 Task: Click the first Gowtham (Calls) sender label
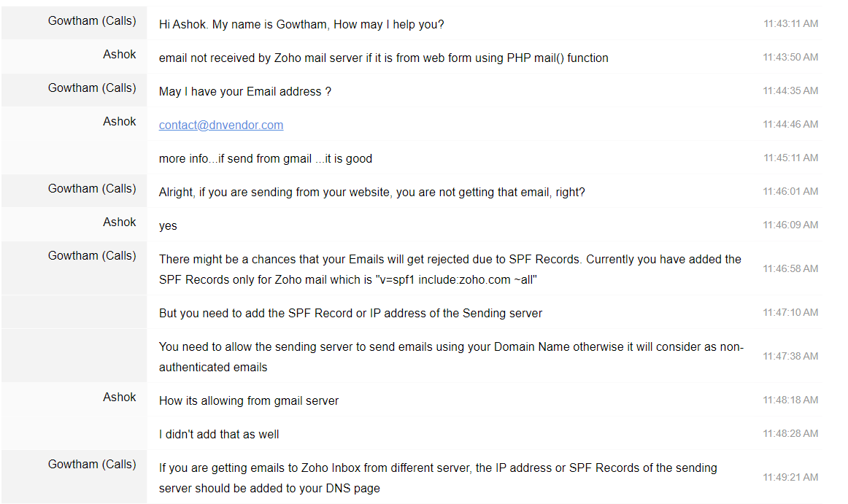click(92, 20)
